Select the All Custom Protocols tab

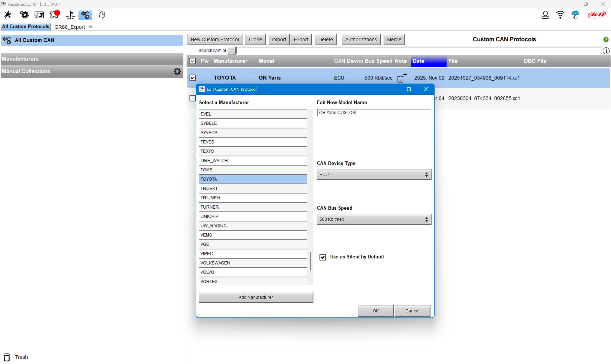pyautogui.click(x=25, y=26)
